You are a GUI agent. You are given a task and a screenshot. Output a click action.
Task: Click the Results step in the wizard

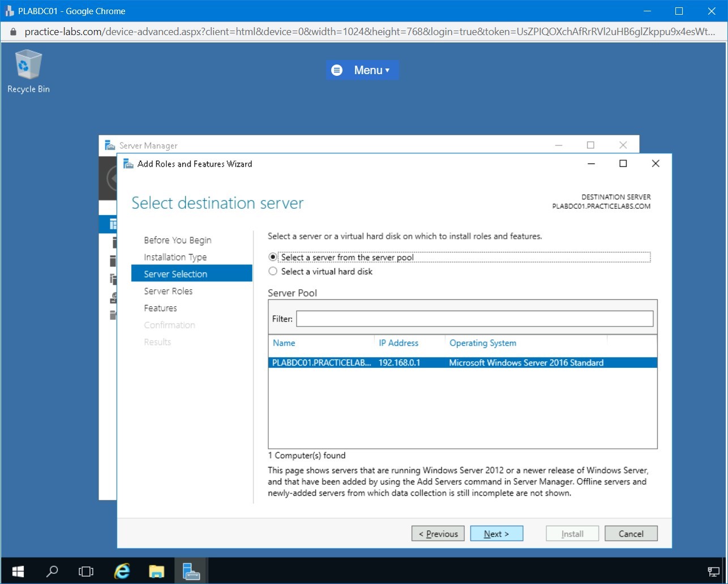point(157,342)
